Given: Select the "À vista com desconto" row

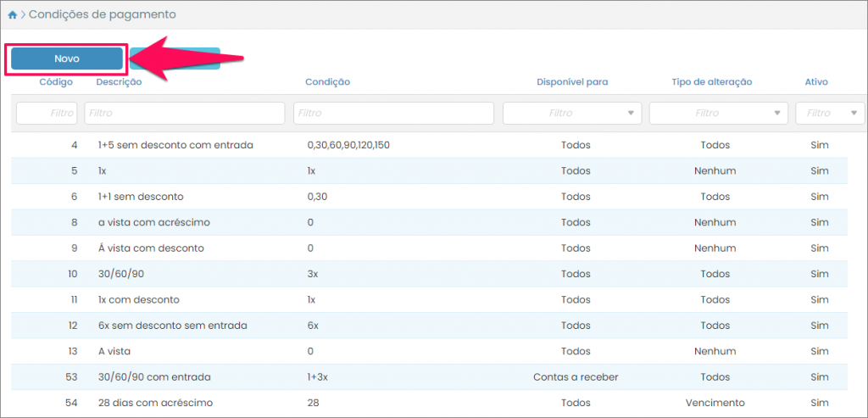Looking at the screenshot, I should (151, 248).
